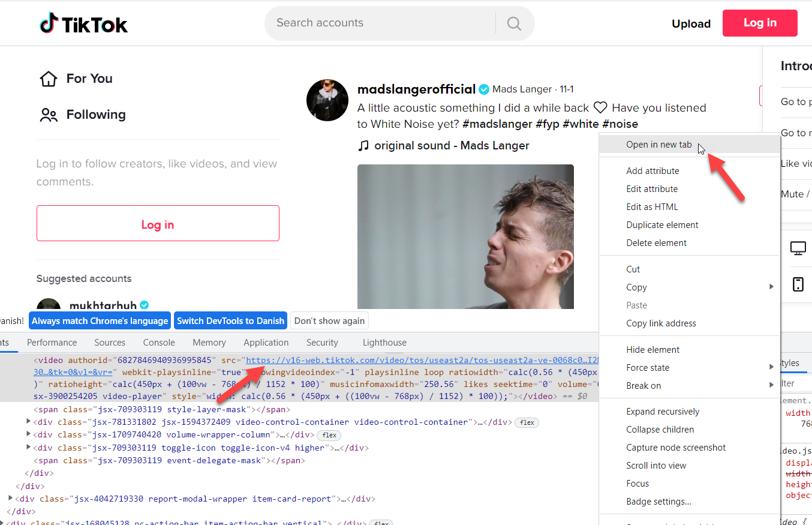
Task: Open the madslangerofficial username link
Action: click(x=416, y=89)
